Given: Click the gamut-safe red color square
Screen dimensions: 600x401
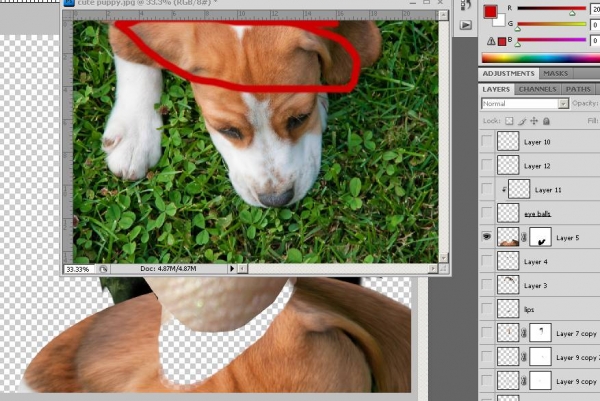Looking at the screenshot, I should point(502,42).
